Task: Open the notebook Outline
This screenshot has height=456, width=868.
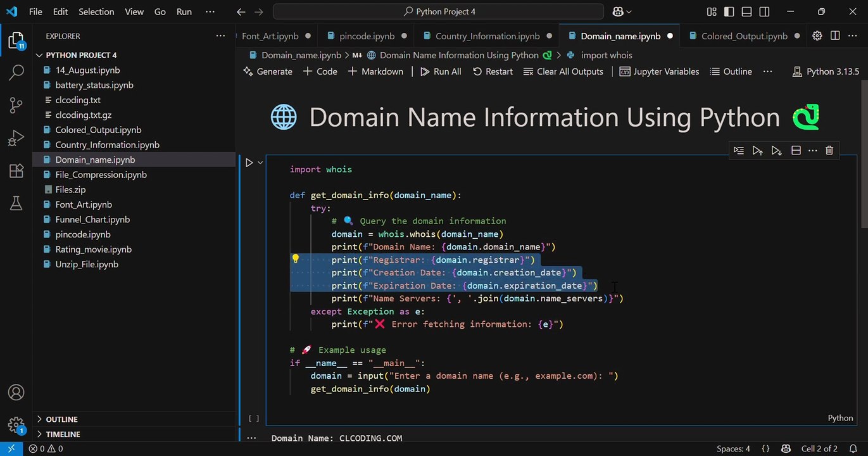Action: (731, 72)
